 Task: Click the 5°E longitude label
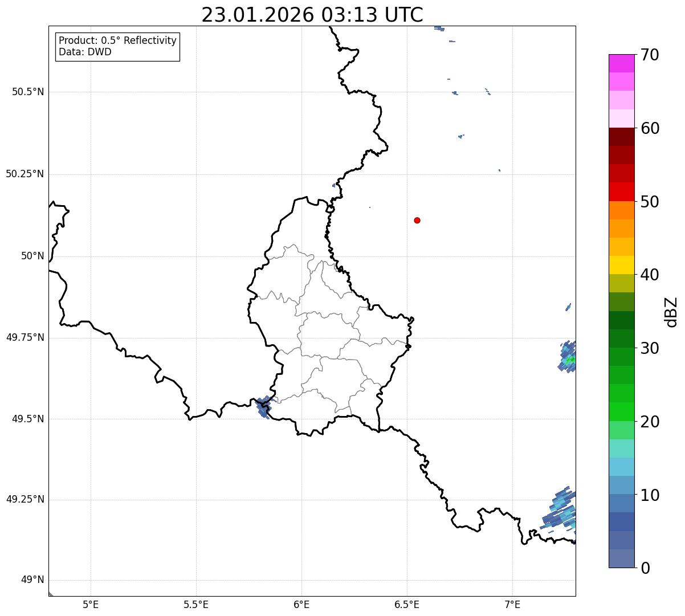[91, 604]
